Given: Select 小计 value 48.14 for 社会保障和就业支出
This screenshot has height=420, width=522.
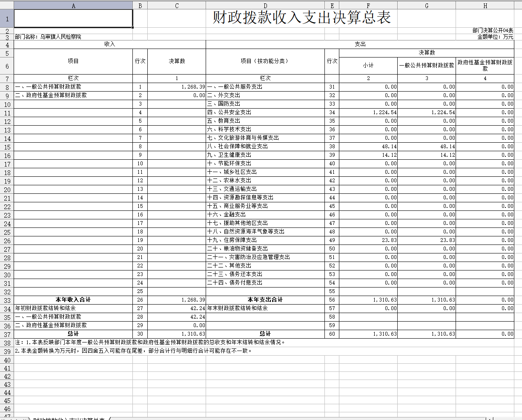Looking at the screenshot, I should pyautogui.click(x=368, y=147).
